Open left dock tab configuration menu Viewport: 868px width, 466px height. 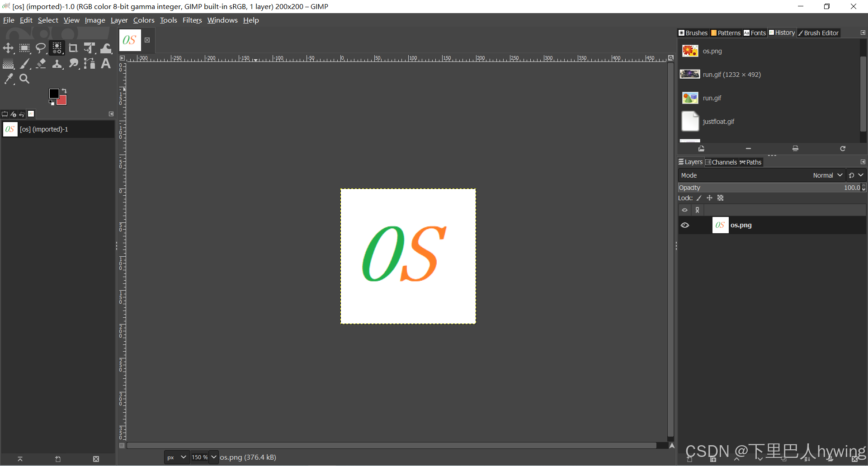pyautogui.click(x=111, y=114)
